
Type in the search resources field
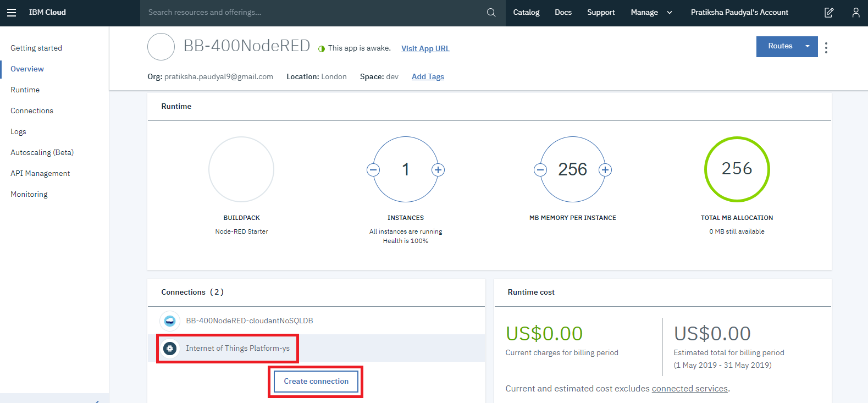click(313, 13)
